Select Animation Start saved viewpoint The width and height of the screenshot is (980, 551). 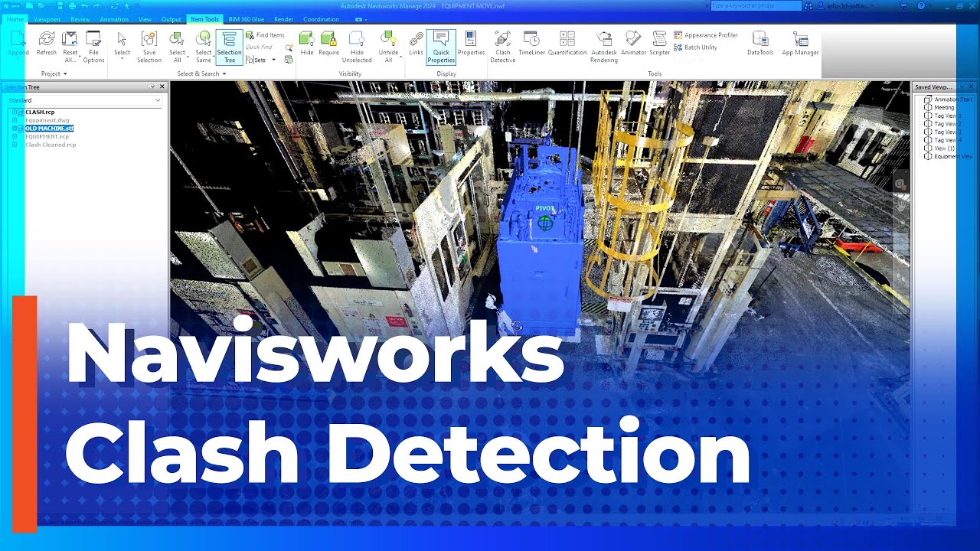949,99
